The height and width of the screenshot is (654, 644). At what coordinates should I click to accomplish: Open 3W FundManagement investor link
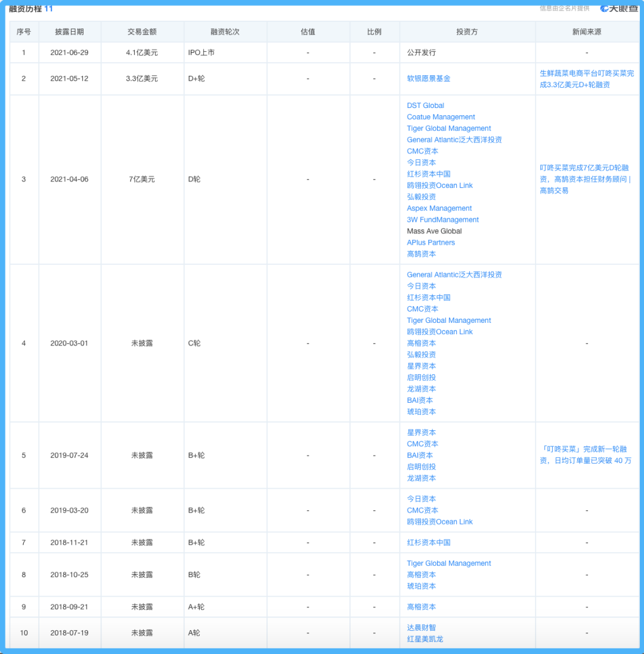coord(442,220)
